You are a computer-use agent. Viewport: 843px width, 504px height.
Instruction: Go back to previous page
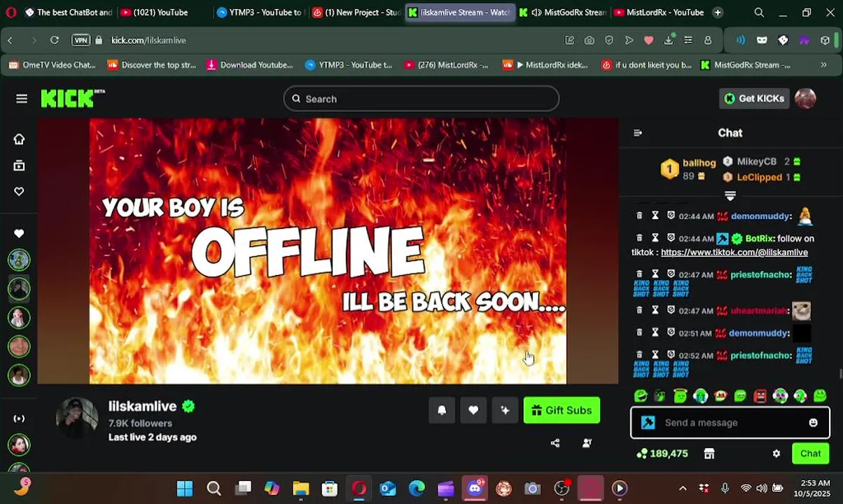(x=10, y=40)
